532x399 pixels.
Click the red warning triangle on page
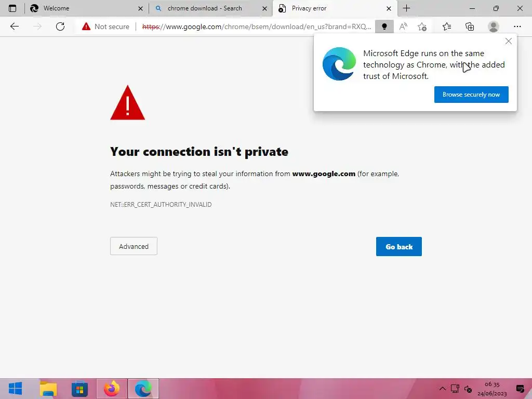click(x=128, y=103)
